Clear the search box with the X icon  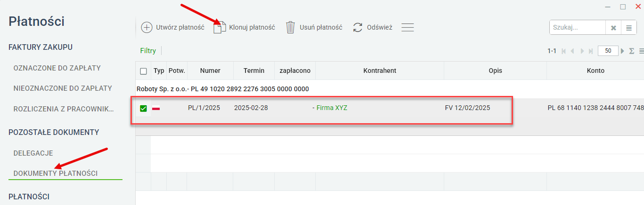point(613,28)
